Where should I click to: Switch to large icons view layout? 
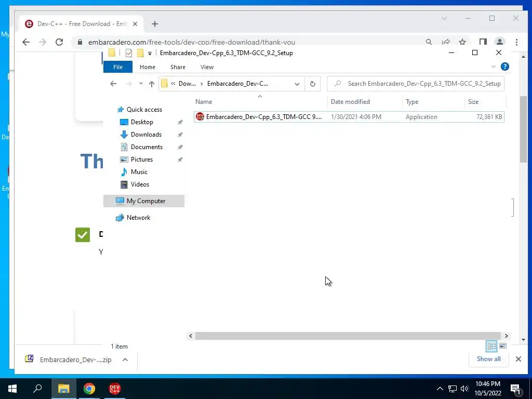(503, 346)
